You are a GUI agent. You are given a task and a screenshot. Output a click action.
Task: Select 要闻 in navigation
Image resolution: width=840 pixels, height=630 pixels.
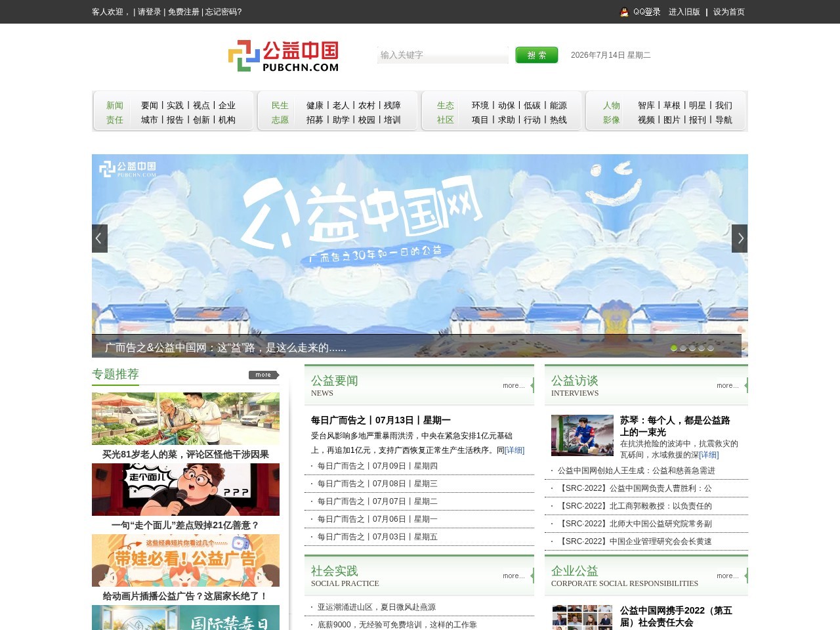click(150, 105)
